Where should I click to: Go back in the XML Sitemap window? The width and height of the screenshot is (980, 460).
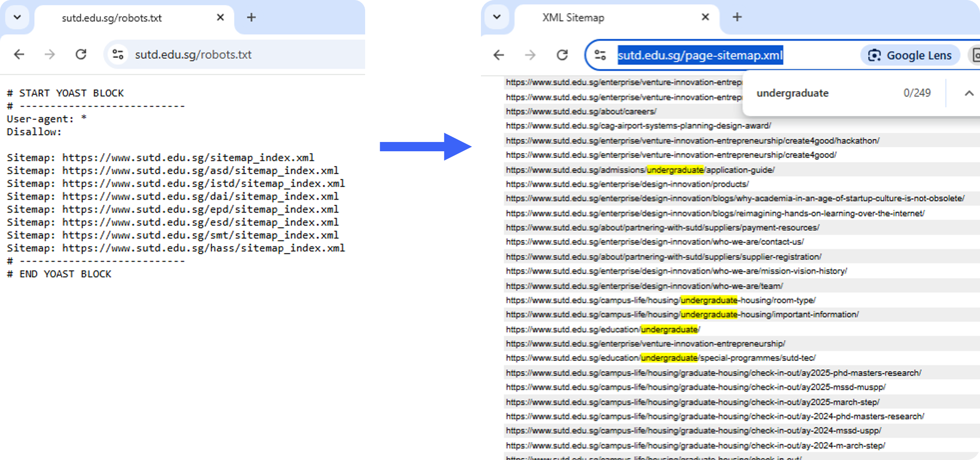[499, 55]
